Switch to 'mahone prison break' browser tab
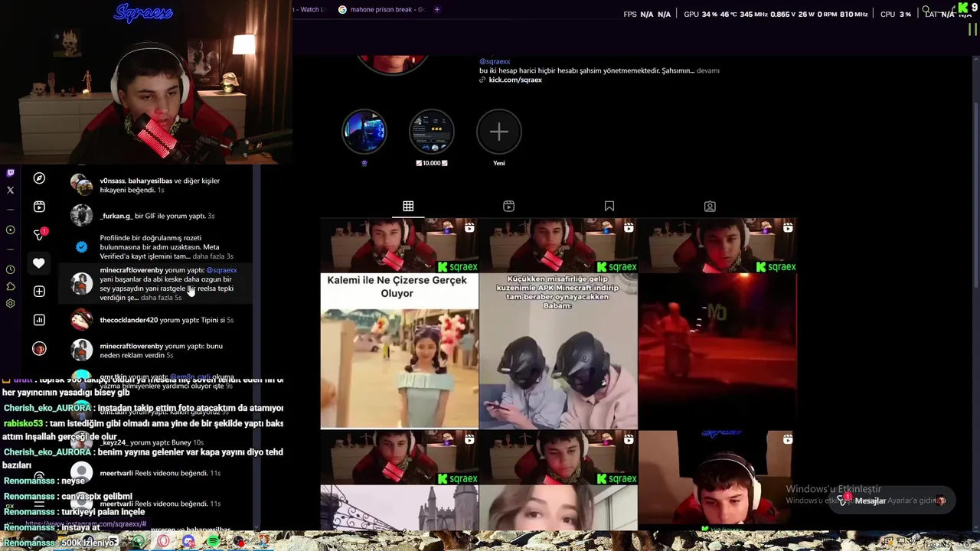This screenshot has height=551, width=980. coord(381,10)
